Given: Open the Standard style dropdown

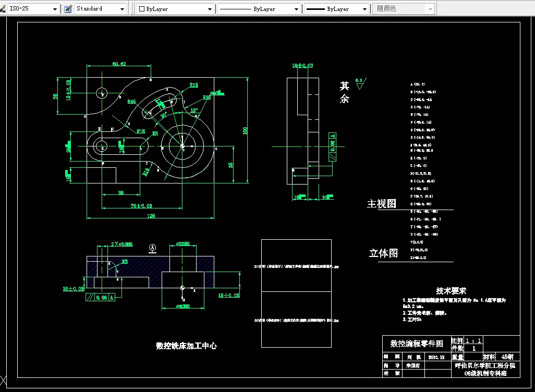Looking at the screenshot, I should click(x=122, y=9).
